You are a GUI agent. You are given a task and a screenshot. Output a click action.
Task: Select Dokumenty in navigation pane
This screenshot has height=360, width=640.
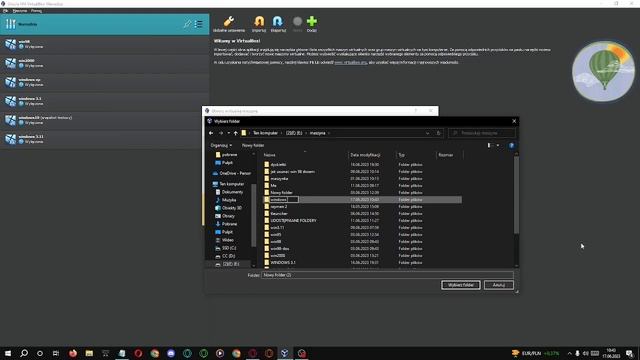[x=229, y=192]
